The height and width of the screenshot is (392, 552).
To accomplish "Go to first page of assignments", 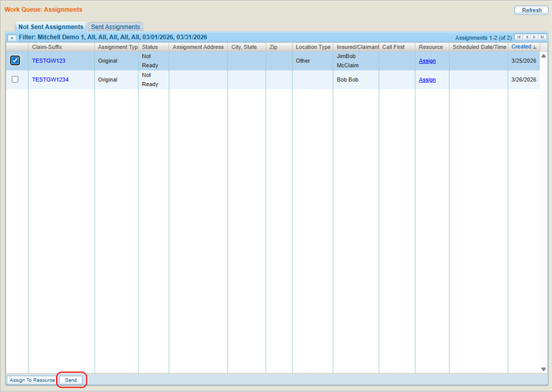I will tap(519, 37).
